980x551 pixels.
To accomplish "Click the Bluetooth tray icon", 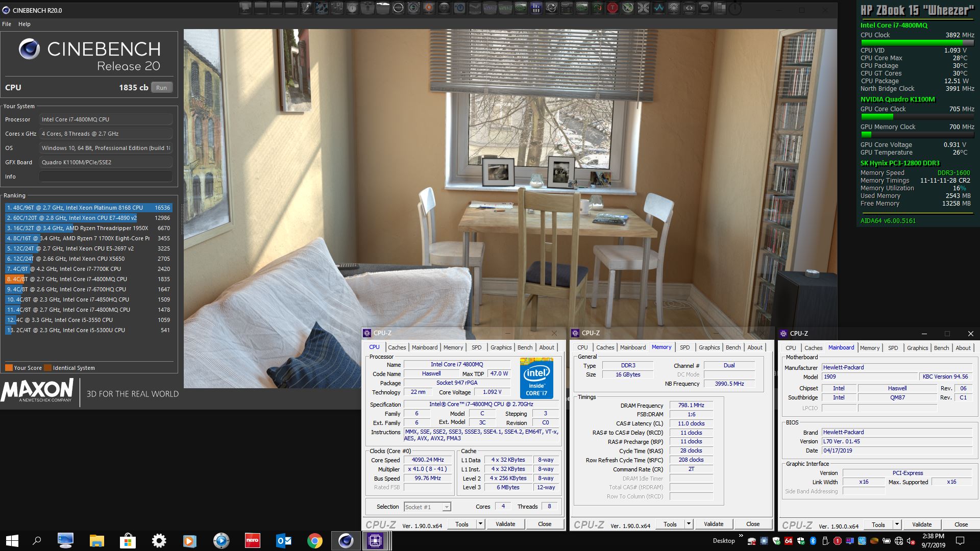I will click(813, 541).
